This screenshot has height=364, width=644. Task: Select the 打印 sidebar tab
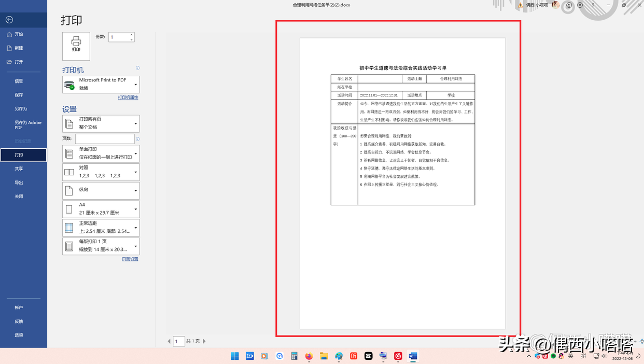pyautogui.click(x=23, y=155)
